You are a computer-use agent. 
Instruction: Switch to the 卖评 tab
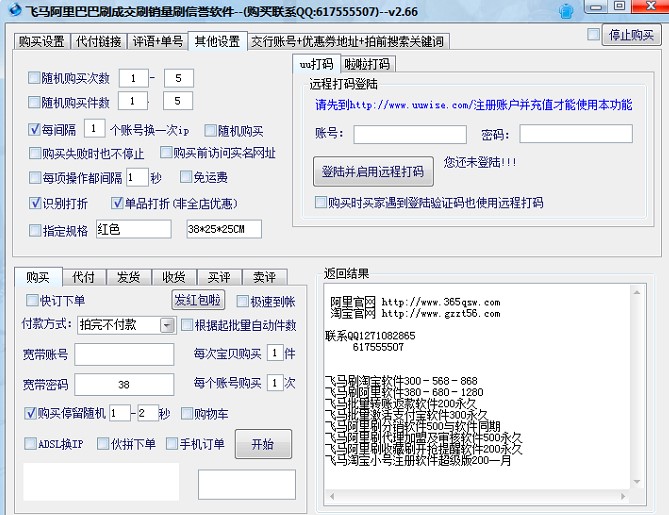(265, 277)
